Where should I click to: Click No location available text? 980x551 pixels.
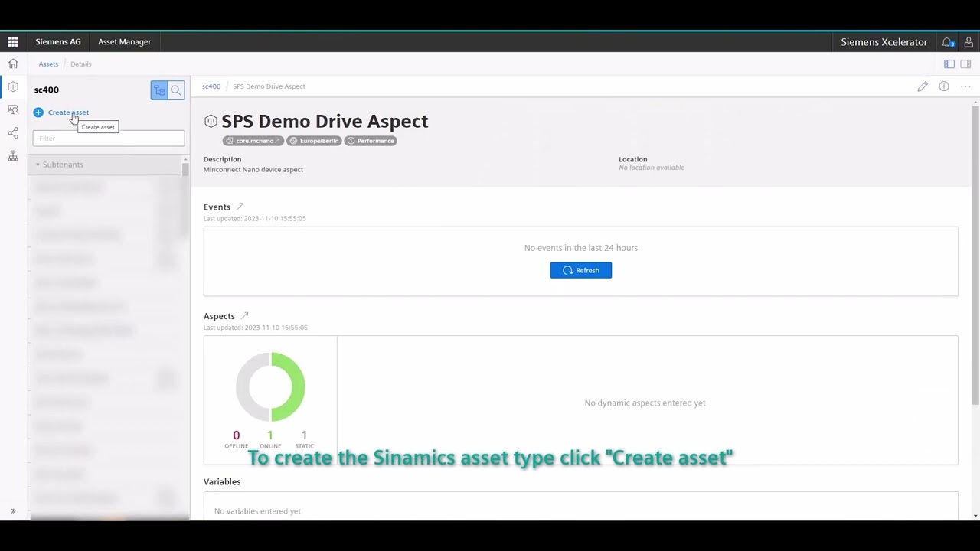tap(652, 168)
